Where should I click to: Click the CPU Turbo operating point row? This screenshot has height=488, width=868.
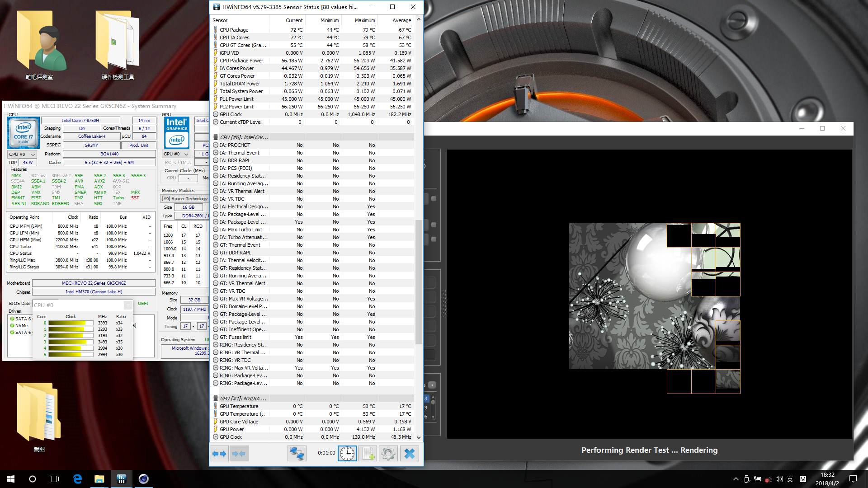pyautogui.click(x=80, y=247)
